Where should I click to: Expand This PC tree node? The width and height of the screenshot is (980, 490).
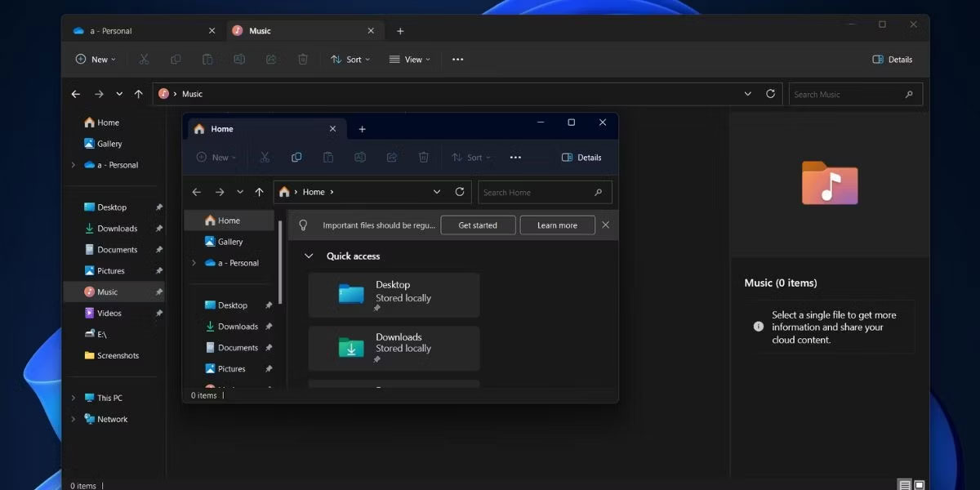pos(73,398)
